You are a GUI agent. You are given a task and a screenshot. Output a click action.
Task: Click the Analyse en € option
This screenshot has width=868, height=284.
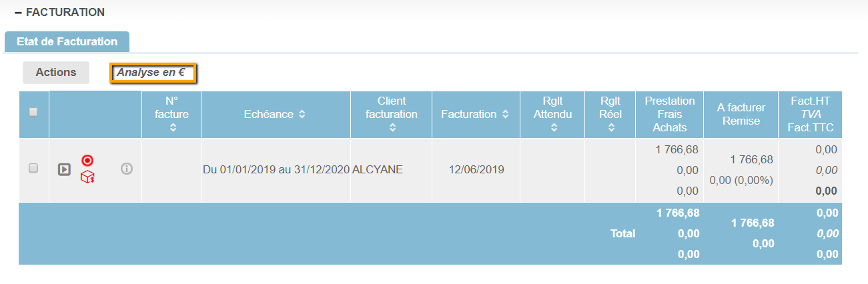(x=153, y=73)
